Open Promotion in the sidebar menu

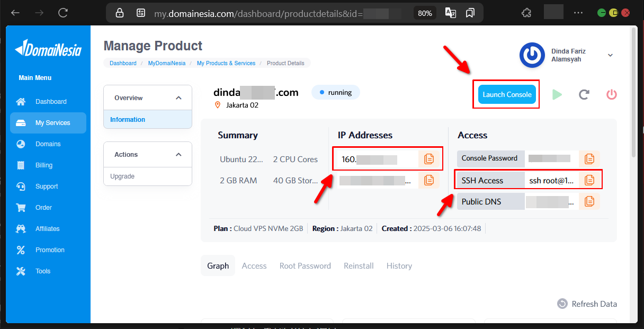48,250
